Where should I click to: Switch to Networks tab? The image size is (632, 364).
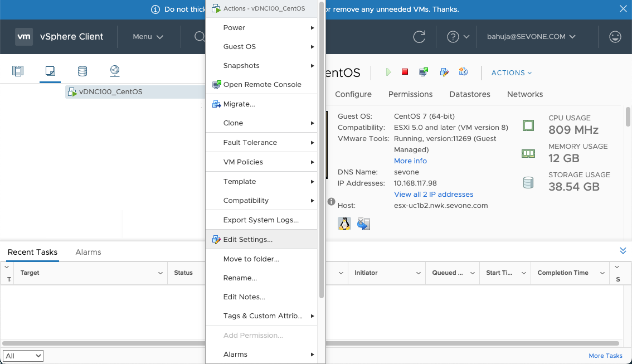pyautogui.click(x=525, y=94)
